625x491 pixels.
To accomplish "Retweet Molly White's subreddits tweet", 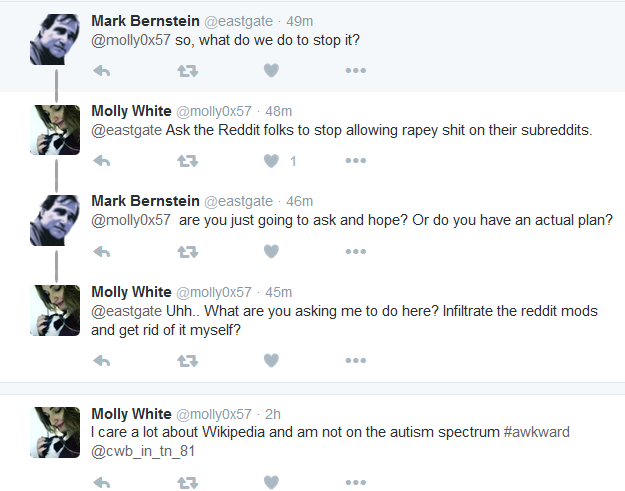I will pos(187,161).
